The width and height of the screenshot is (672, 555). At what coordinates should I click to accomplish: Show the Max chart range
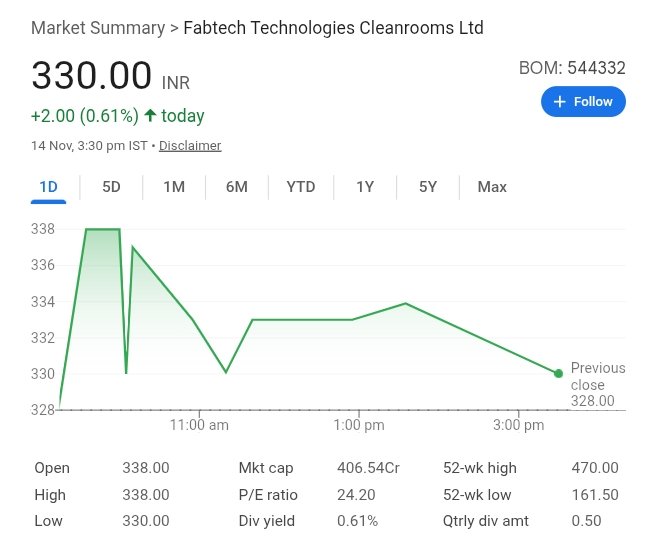coord(492,187)
